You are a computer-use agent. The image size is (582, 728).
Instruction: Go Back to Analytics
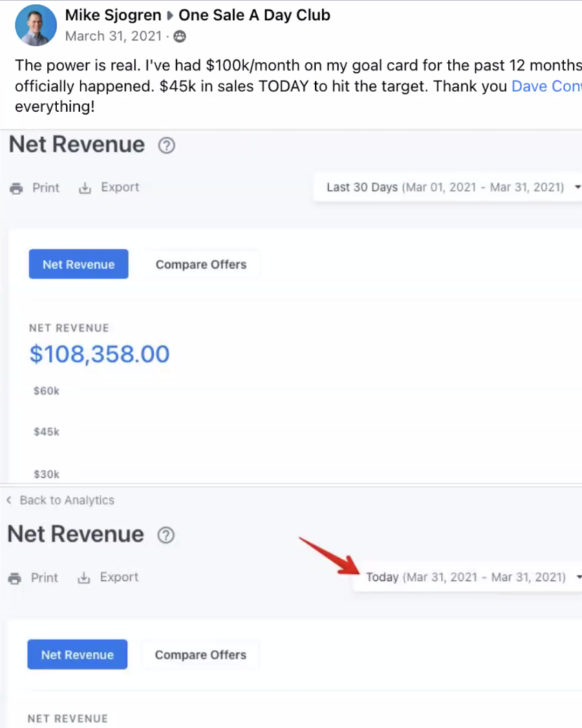(67, 500)
